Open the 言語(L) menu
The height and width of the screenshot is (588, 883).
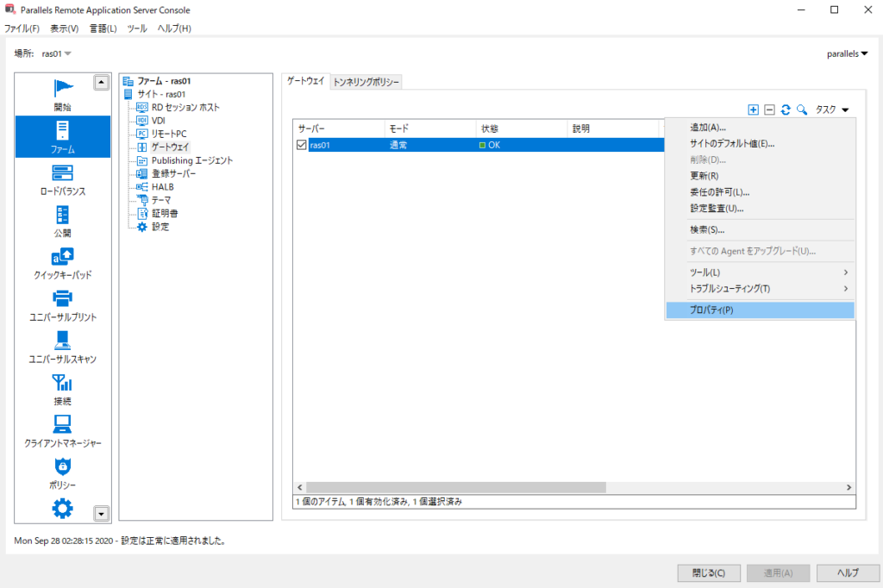tap(103, 28)
